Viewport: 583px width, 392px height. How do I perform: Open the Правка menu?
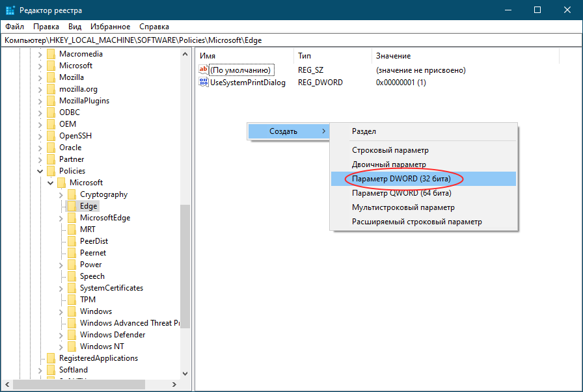[x=46, y=27]
